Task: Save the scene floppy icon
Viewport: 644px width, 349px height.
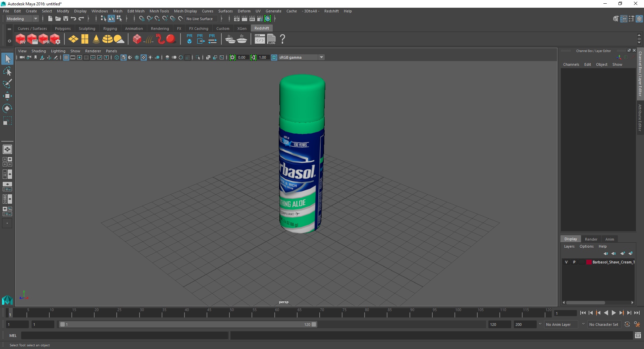Action: [x=66, y=19]
